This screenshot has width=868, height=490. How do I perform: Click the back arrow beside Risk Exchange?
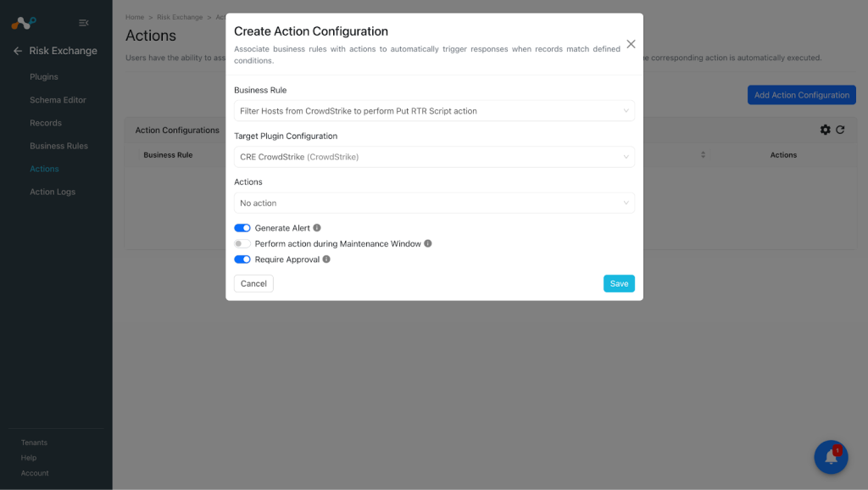pos(18,51)
